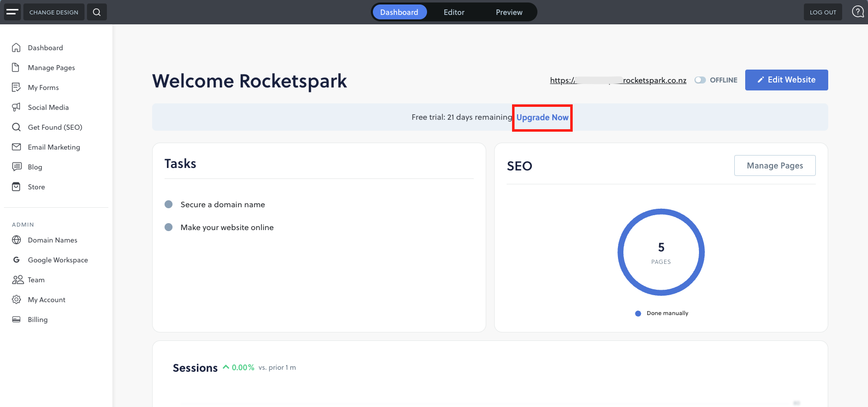Click the Free trial: 21 days remaining text
The height and width of the screenshot is (407, 868).
click(462, 117)
